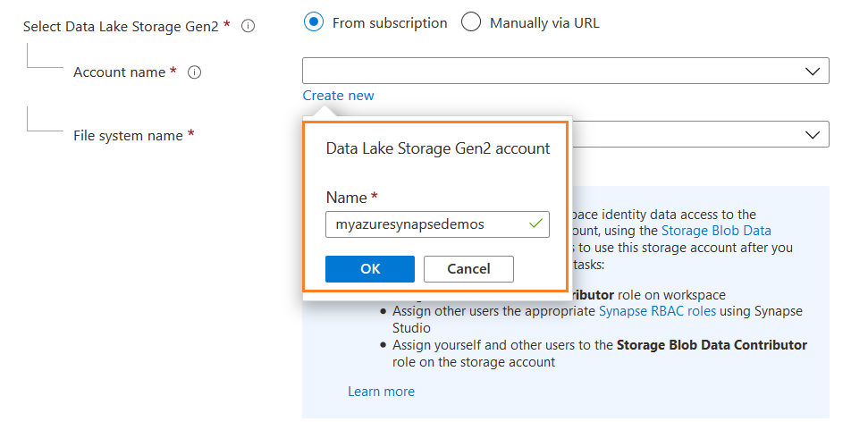The width and height of the screenshot is (868, 422).
Task: Select the From subscription radio button
Action: tap(314, 22)
